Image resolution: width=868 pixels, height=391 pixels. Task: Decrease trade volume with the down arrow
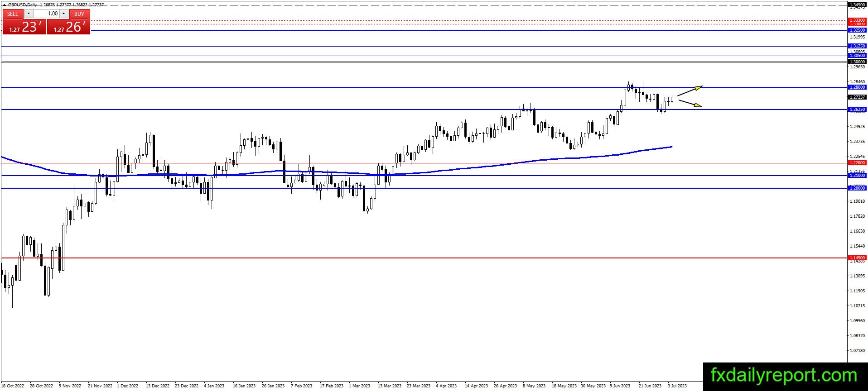click(29, 14)
